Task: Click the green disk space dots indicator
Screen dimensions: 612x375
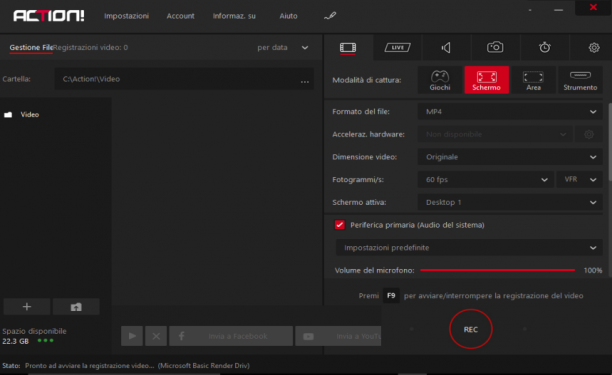Action: point(45,341)
